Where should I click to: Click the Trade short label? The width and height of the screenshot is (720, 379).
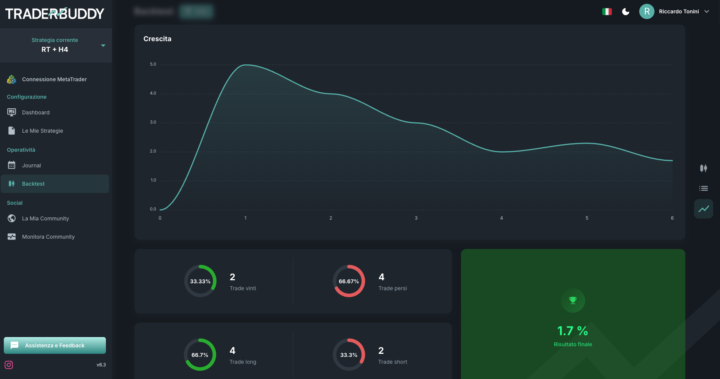393,362
